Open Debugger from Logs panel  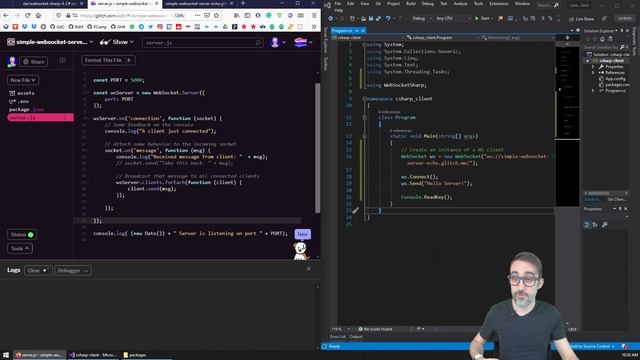[x=73, y=270]
